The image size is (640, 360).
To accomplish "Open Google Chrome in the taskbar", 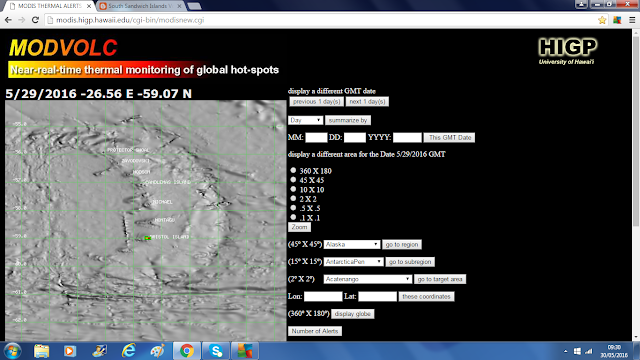I will click(187, 351).
